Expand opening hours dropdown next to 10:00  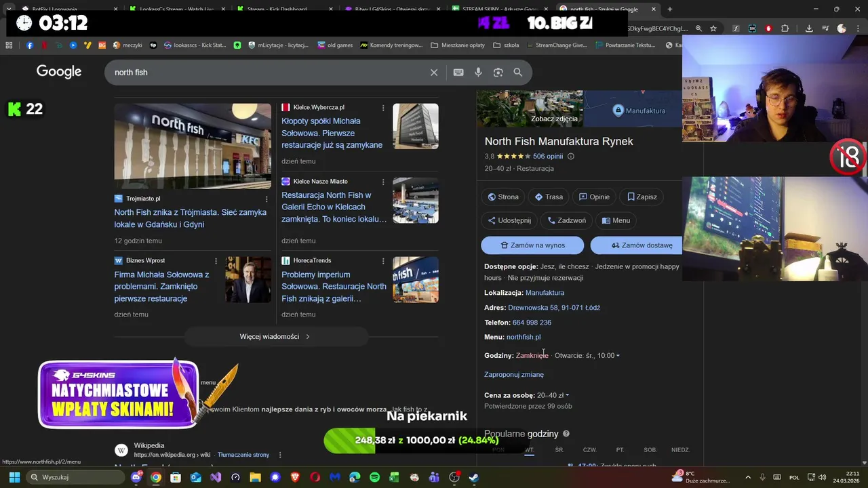[618, 356]
